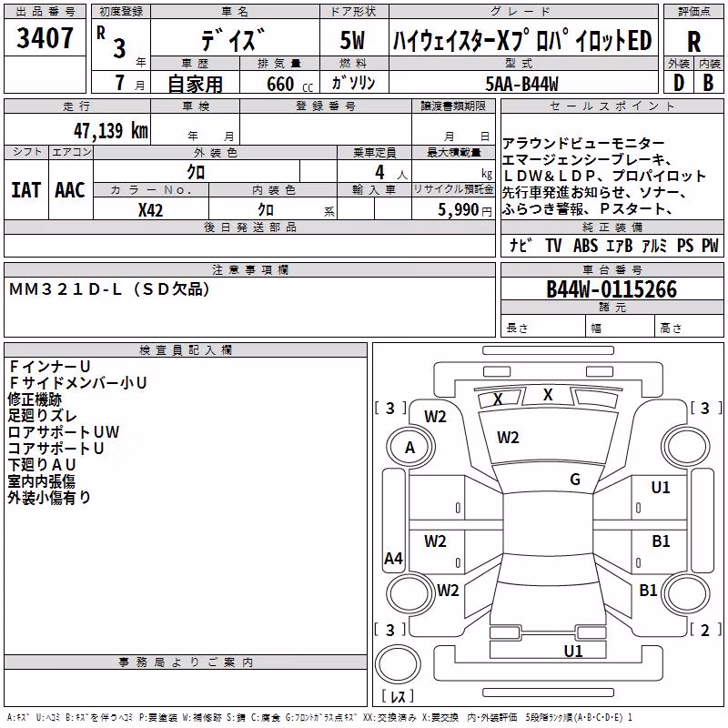
Task: Click inspector note 足廻りズレ
Action: pyautogui.click(x=42, y=416)
